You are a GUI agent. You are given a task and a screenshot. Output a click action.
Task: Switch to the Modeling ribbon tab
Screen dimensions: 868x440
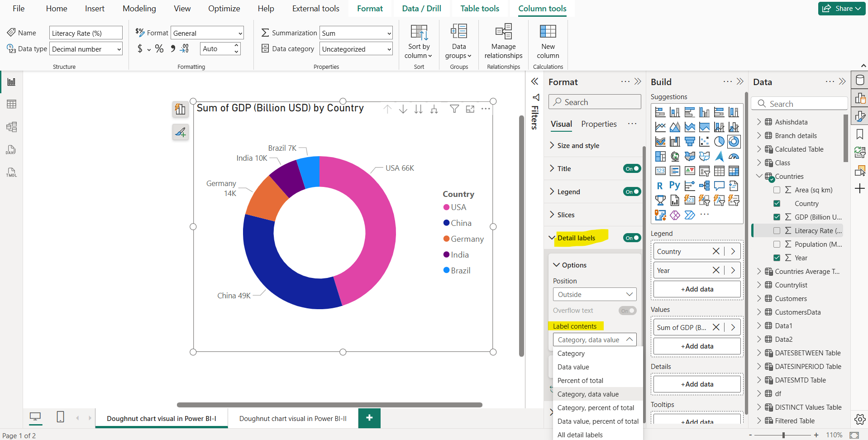[x=139, y=8]
